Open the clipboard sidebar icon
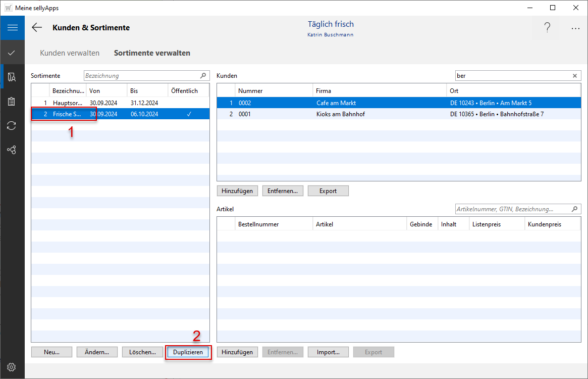The width and height of the screenshot is (588, 379). [12, 101]
